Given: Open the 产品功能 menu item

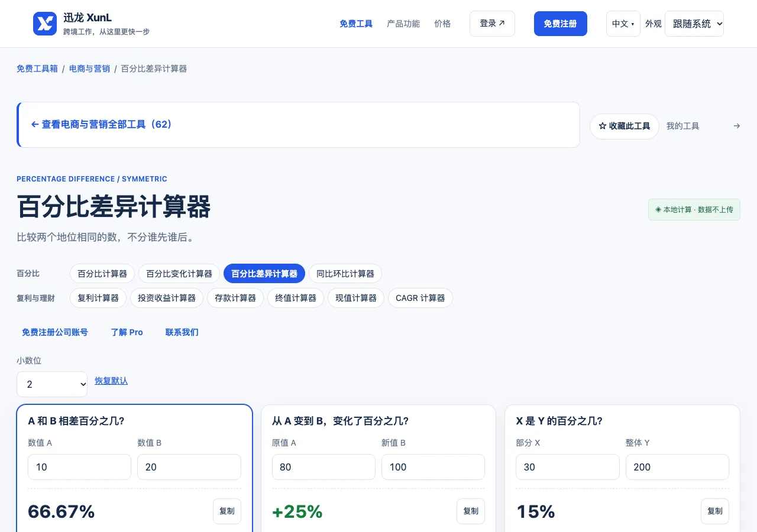Looking at the screenshot, I should coord(403,24).
